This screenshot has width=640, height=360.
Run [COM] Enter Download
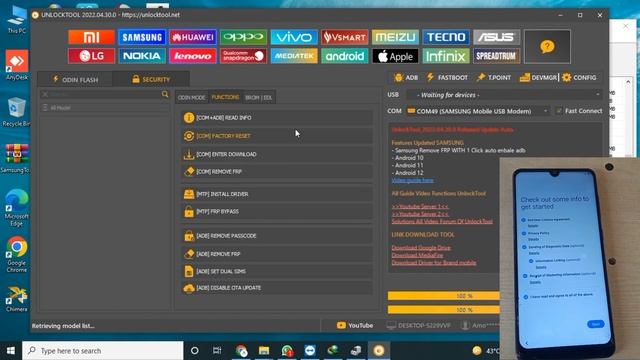(x=277, y=154)
